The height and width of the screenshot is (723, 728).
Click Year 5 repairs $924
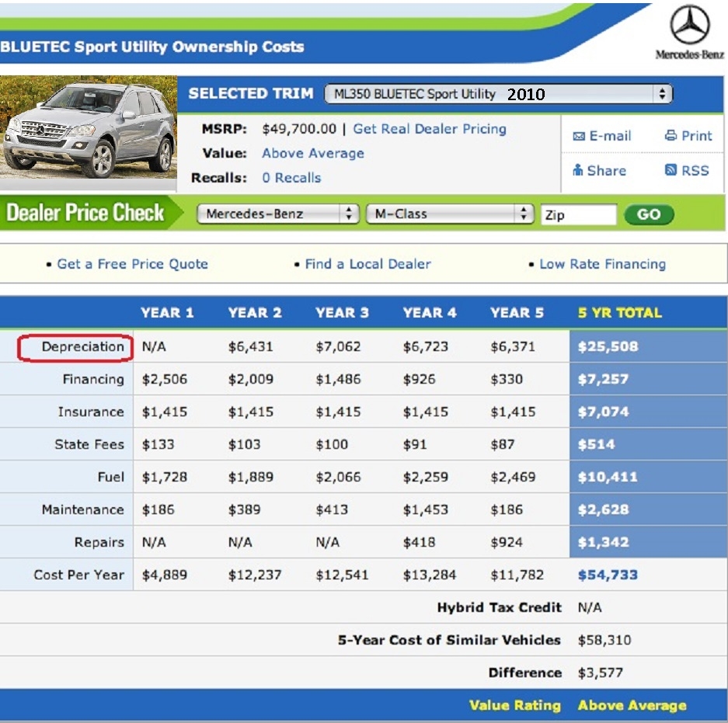[x=507, y=542]
